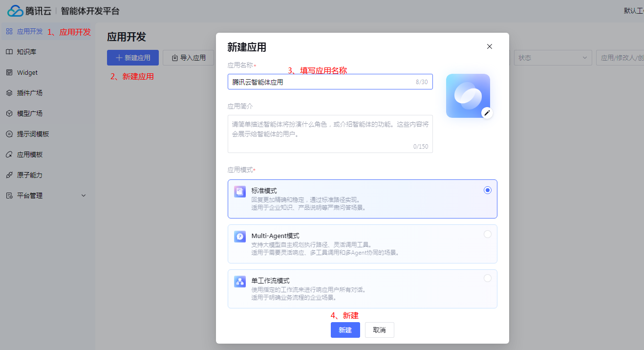Open the 应用模板 menu item
The height and width of the screenshot is (350, 644).
(x=30, y=154)
